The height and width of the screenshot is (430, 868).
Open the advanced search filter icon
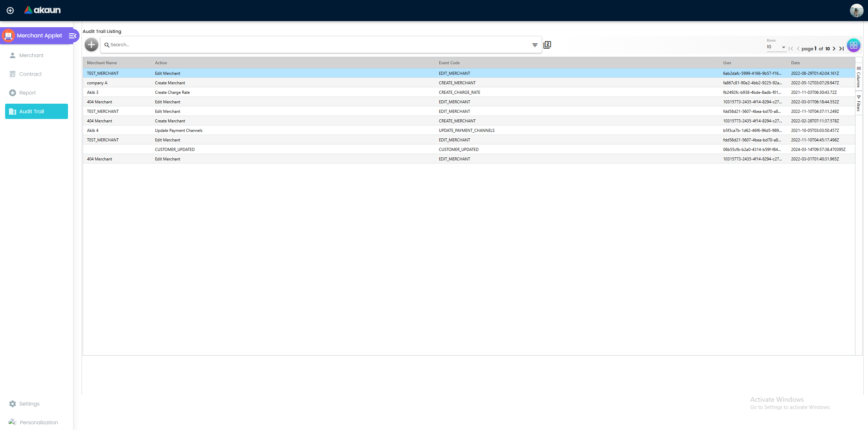click(535, 45)
